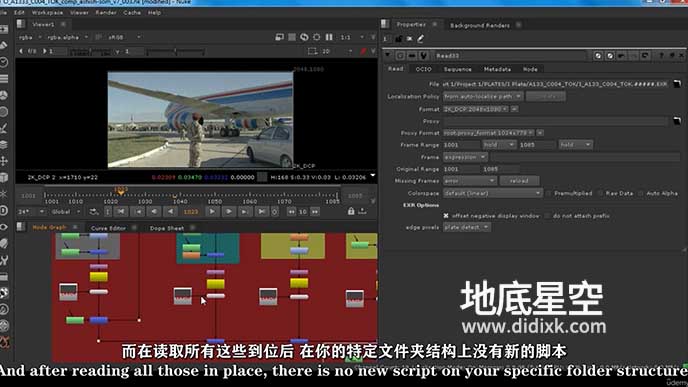Click the lock icon in Properties toolbar
This screenshot has width=688, height=387.
398,39
